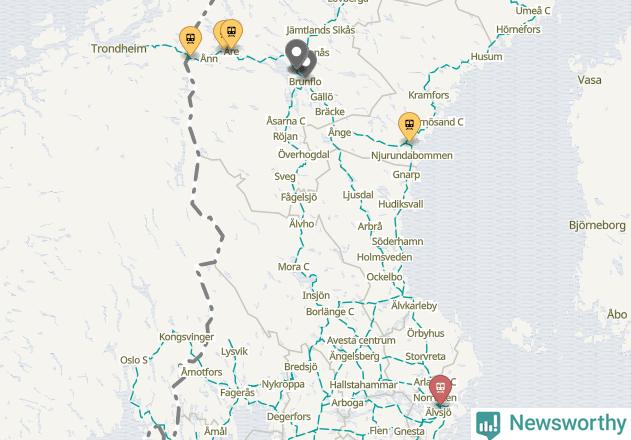Select the Hudiksvall station label
Image resolution: width=631 pixels, height=440 pixels.
pos(401,204)
